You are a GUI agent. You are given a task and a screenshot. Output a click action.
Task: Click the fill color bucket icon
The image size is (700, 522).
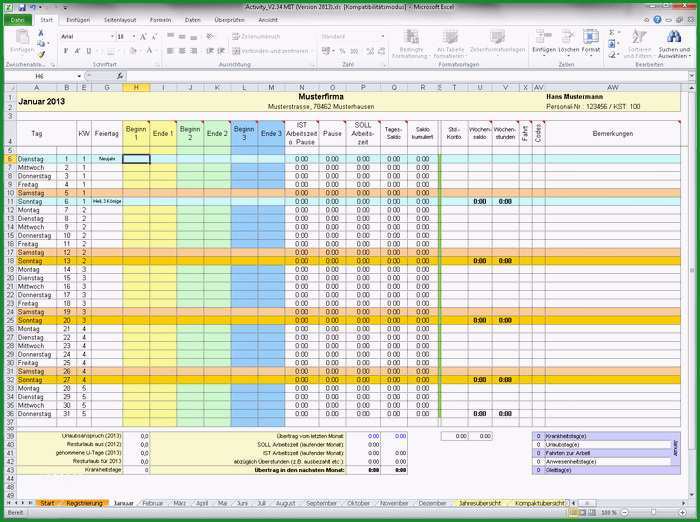pos(133,51)
